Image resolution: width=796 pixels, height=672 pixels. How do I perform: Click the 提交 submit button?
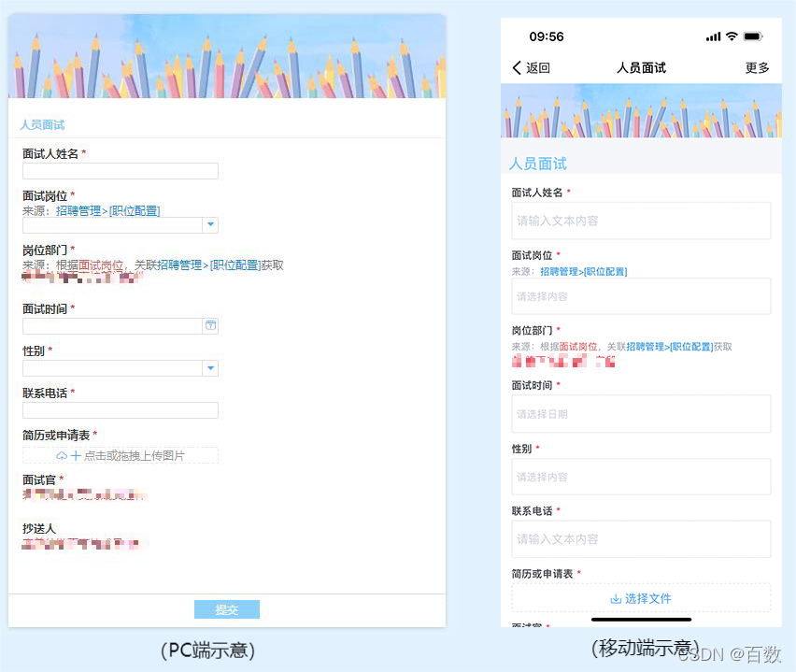pyautogui.click(x=227, y=609)
